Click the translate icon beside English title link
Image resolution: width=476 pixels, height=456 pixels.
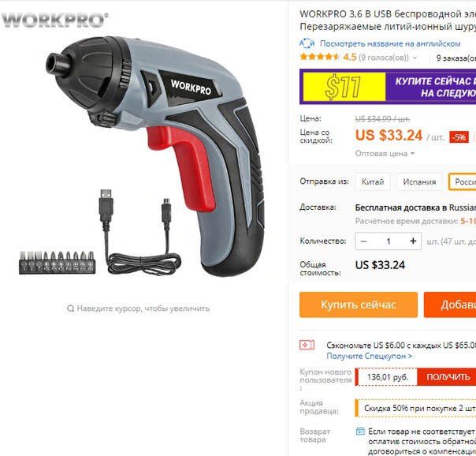pyautogui.click(x=307, y=43)
